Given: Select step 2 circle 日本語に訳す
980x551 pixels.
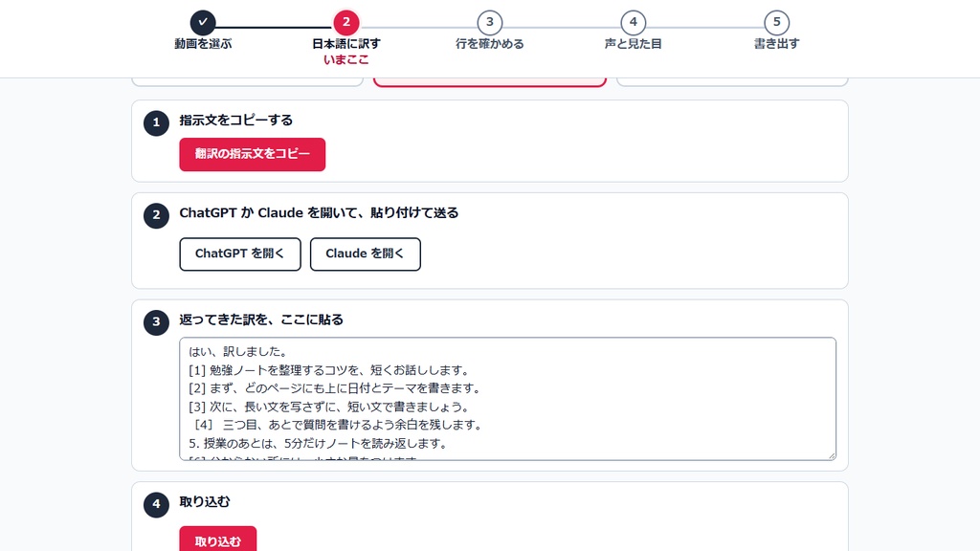Looking at the screenshot, I should [345, 23].
